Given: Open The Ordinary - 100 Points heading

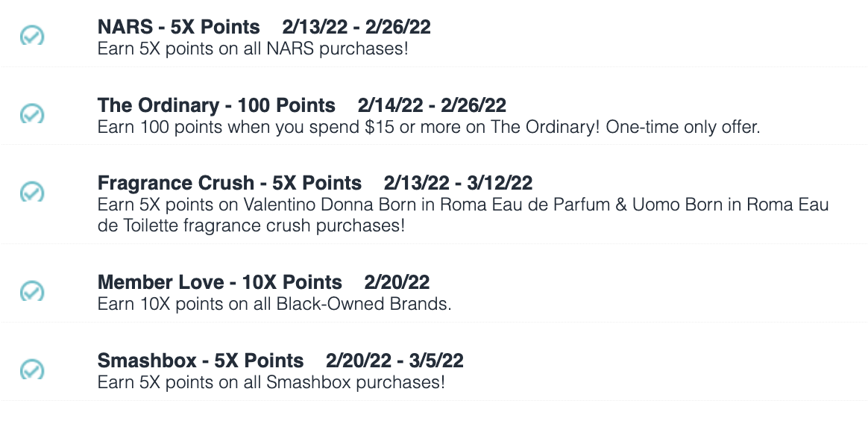Looking at the screenshot, I should coord(216,105).
